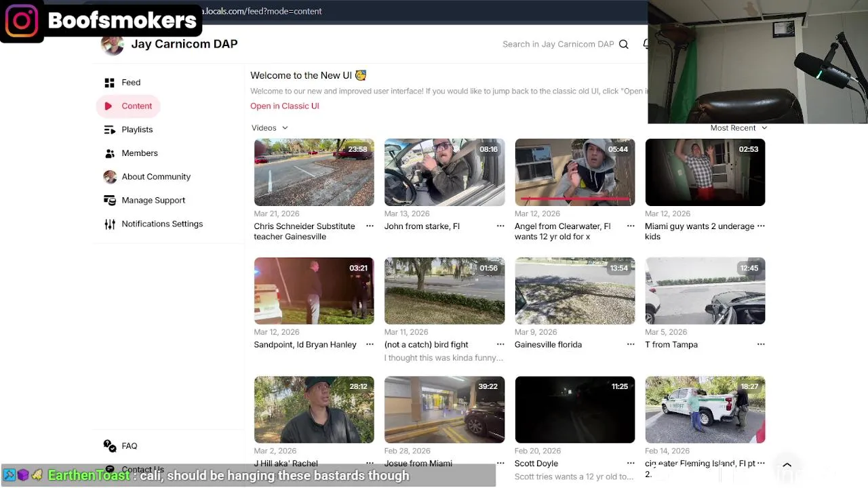Open options menu for Angel from Clearwater video
The width and height of the screenshot is (868, 488).
click(631, 226)
